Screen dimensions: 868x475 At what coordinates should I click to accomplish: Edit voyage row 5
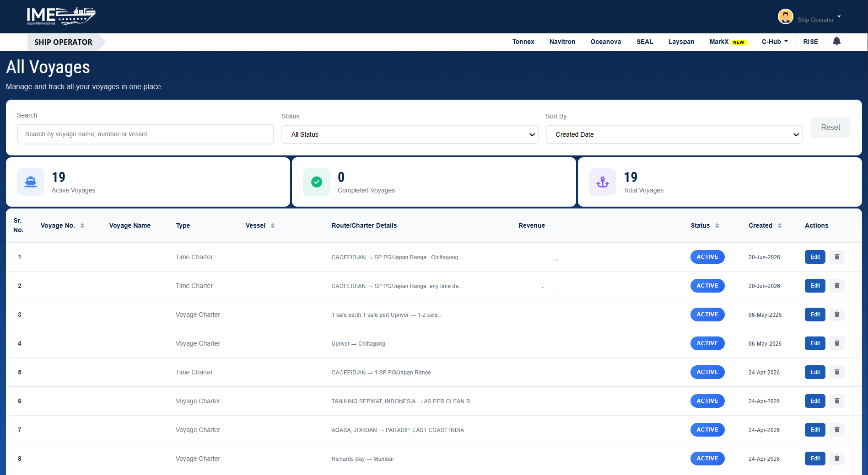coord(815,372)
